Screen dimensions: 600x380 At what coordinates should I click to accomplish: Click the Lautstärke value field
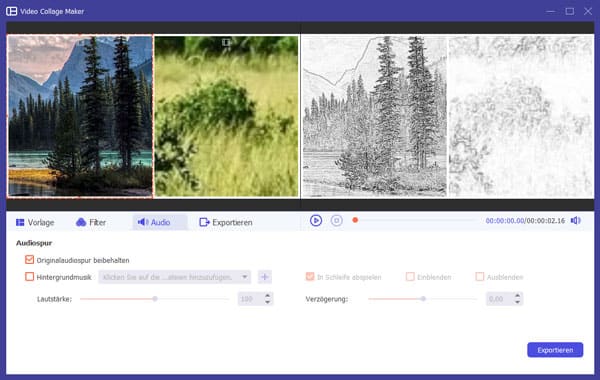coord(250,299)
